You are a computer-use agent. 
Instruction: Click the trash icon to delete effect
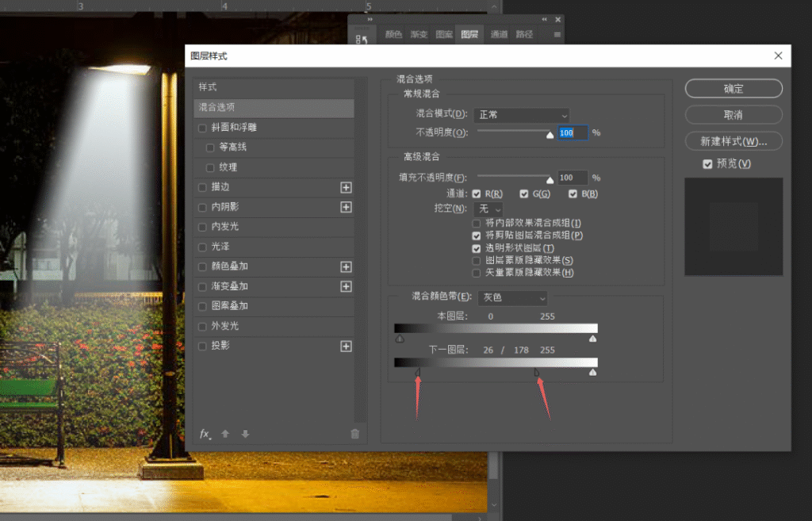click(354, 434)
